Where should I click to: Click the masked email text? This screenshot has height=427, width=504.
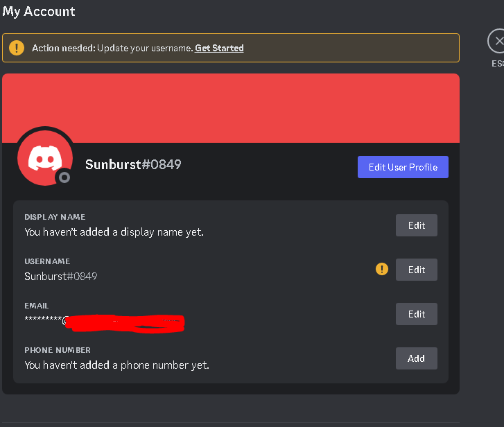(x=105, y=322)
